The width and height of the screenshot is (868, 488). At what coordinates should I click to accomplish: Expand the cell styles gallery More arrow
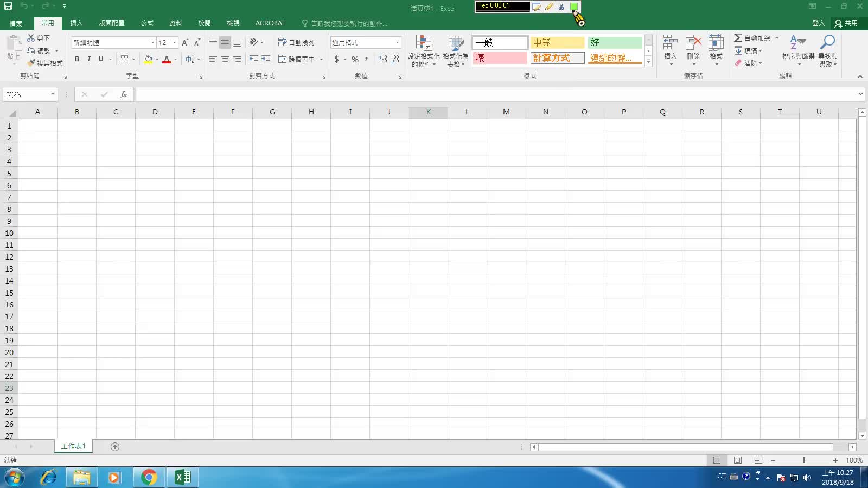(x=648, y=61)
